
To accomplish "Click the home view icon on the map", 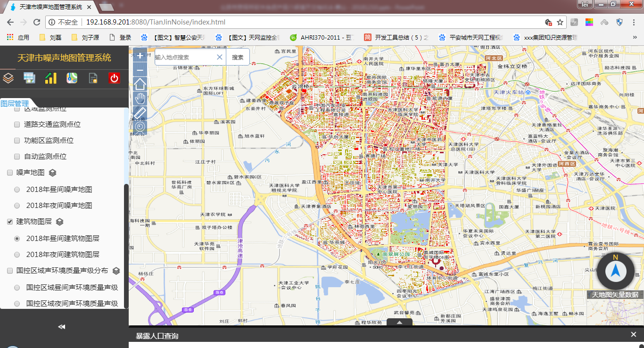I will (139, 84).
